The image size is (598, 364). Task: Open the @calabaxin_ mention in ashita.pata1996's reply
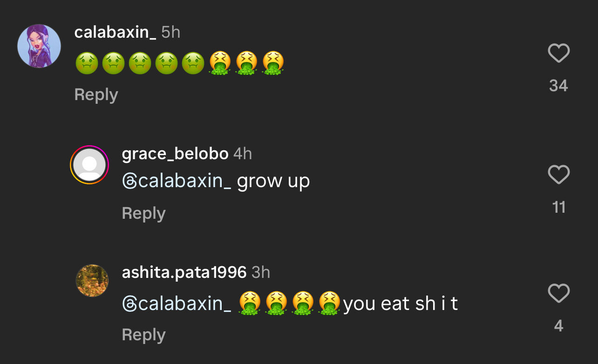click(x=177, y=303)
